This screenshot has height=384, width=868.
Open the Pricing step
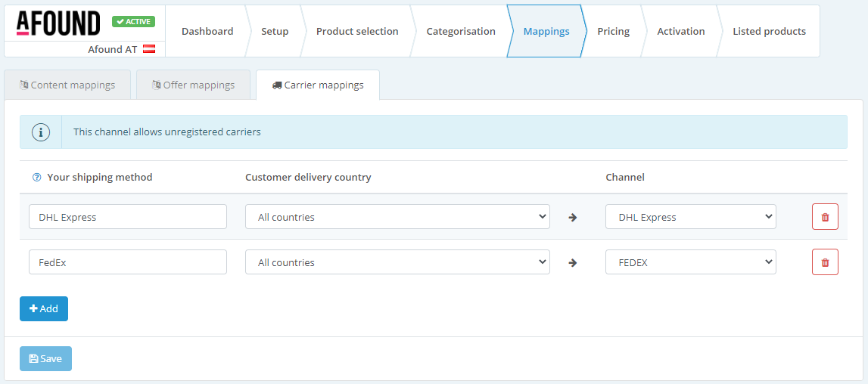[x=614, y=31]
